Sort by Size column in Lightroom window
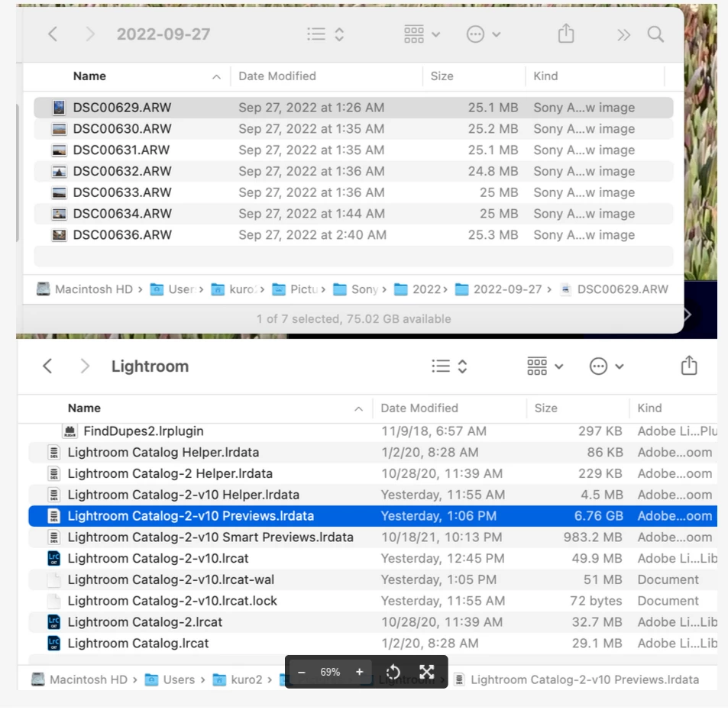The height and width of the screenshot is (710, 728). pos(545,408)
